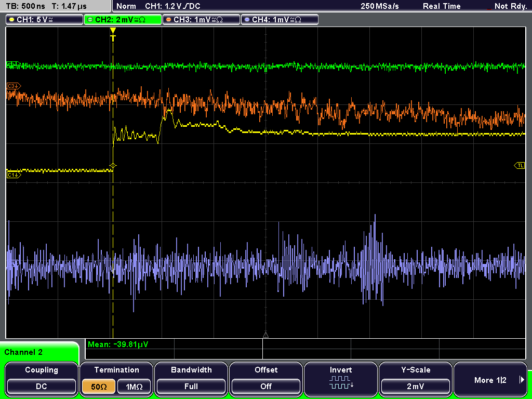The image size is (532, 399).
Task: Click the Norm trigger mode label
Action: pos(126,6)
